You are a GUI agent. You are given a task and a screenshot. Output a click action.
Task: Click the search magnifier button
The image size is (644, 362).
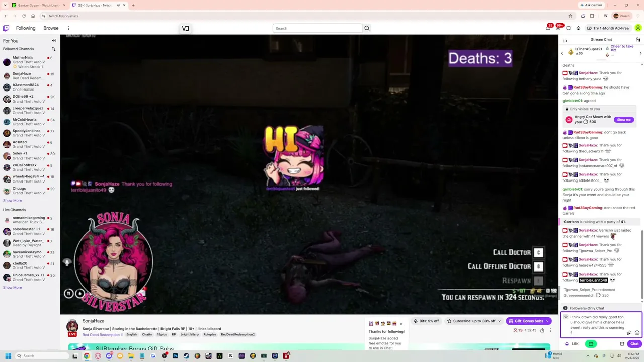pos(367,28)
